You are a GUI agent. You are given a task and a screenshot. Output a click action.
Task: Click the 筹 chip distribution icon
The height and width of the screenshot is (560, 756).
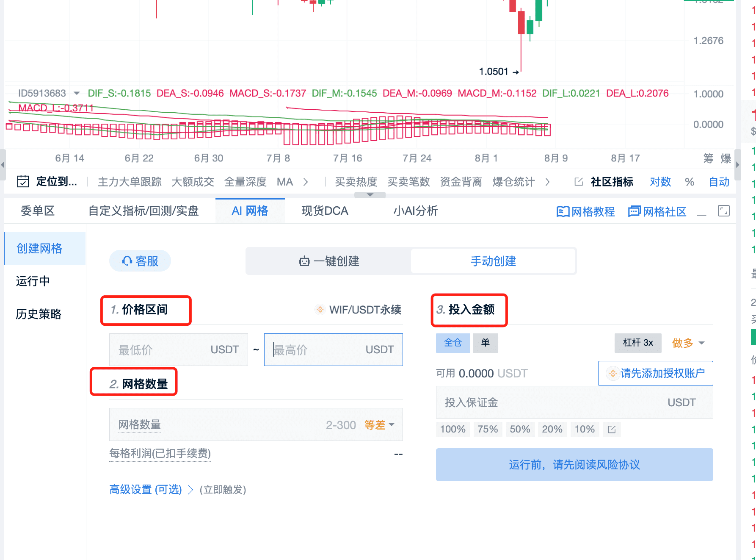point(708,158)
